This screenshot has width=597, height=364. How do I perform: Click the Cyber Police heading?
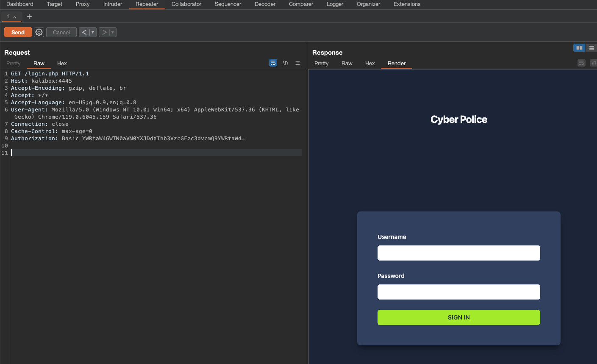pyautogui.click(x=459, y=119)
